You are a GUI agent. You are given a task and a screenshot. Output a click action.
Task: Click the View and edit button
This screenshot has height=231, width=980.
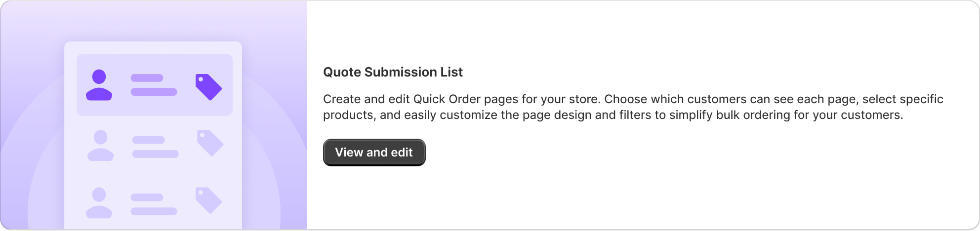[374, 153]
